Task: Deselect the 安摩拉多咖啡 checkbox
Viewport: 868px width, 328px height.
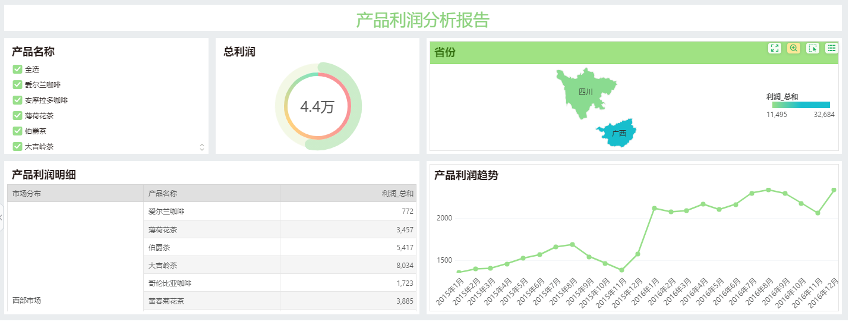Action: 17,100
